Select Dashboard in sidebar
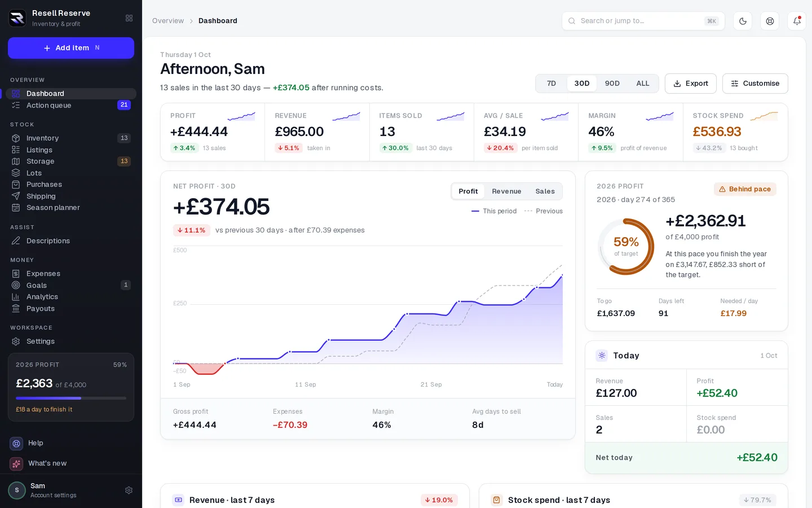This screenshot has width=812, height=508. click(x=71, y=94)
